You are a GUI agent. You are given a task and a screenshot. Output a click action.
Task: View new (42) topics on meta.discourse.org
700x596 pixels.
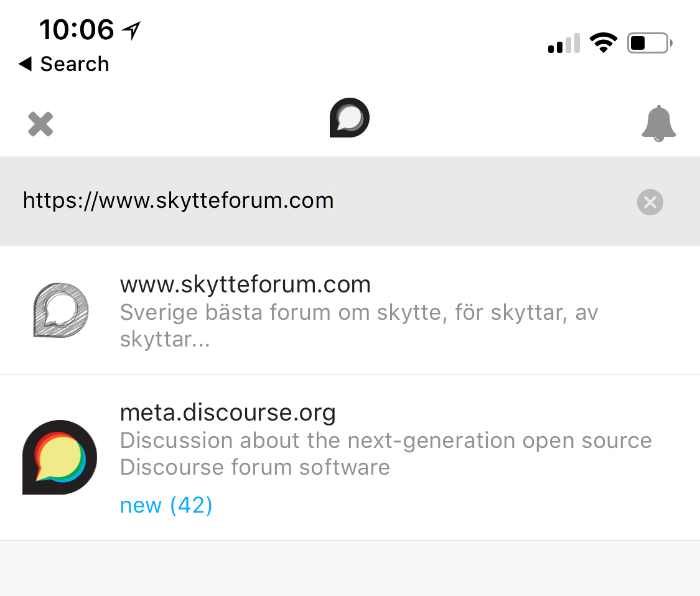point(166,505)
